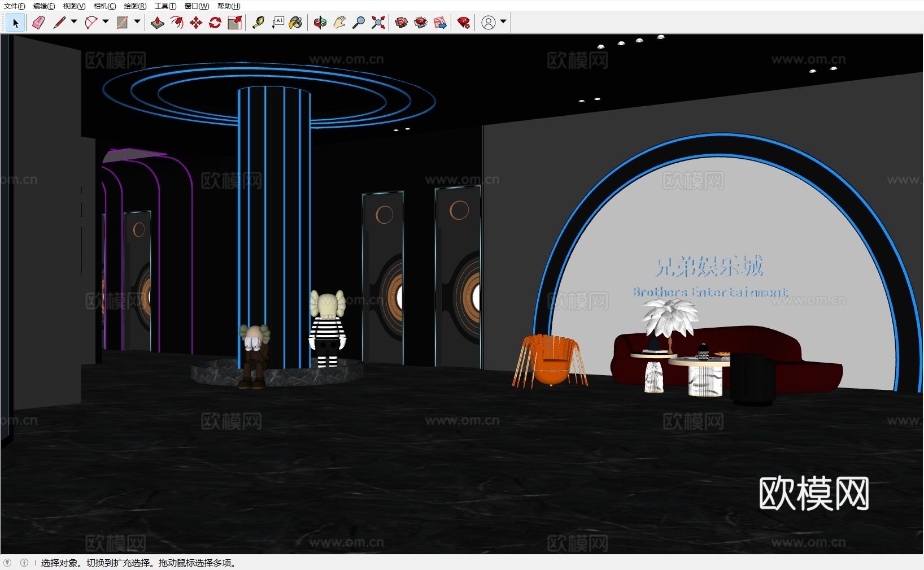Viewport: 924px width, 570px height.
Task: Open the 绘图(R) menu
Action: tap(135, 6)
